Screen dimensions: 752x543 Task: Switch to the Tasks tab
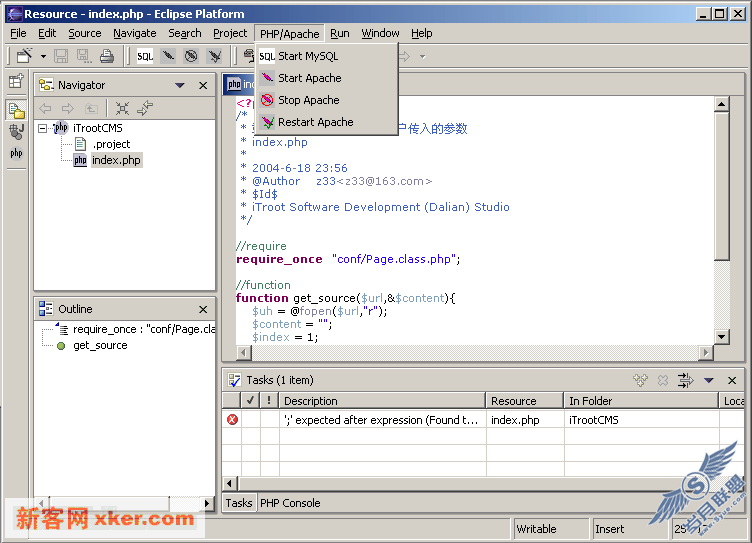click(239, 503)
